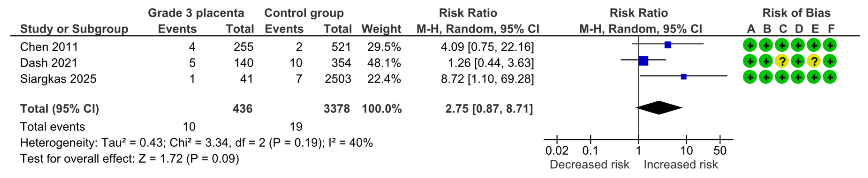Select Siargkas 2025 green plus under column F
This screenshot has width=868, height=178.
pyautogui.click(x=830, y=77)
